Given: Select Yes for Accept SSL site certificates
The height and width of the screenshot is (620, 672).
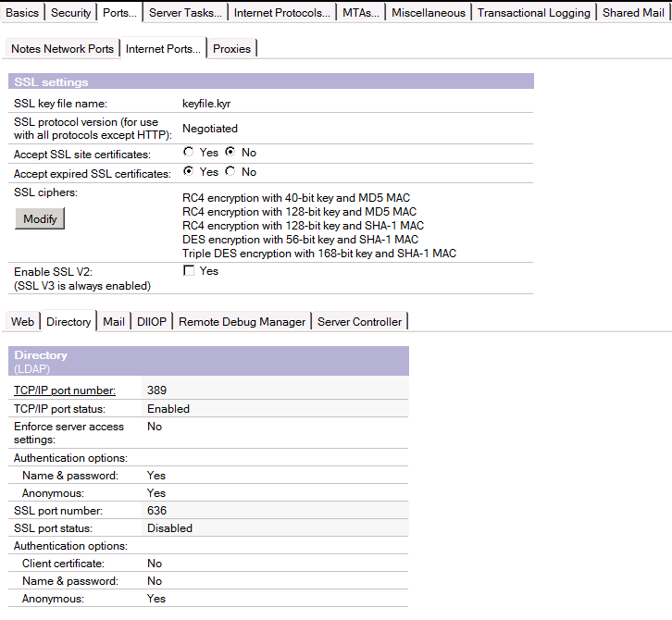Looking at the screenshot, I should [x=189, y=153].
